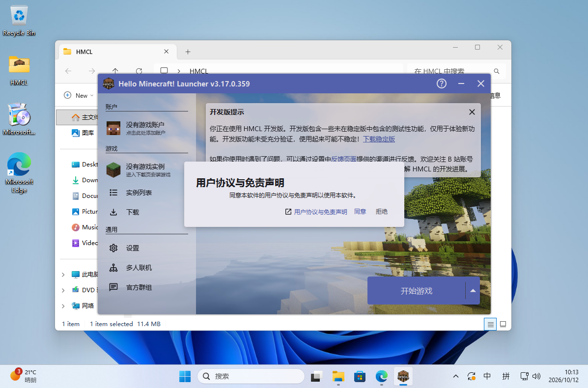Open the Recycle Bin desktop icon
Viewport: 588px width, 388px height.
click(x=19, y=21)
